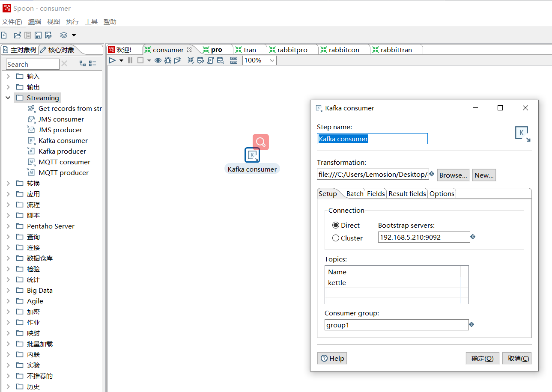
Task: Click the Consumer group input field
Action: pos(397,325)
